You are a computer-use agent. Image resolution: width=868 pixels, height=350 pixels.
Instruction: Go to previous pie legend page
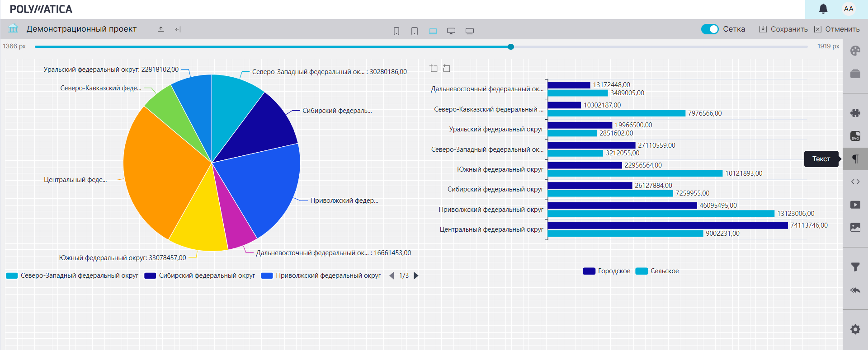click(392, 275)
